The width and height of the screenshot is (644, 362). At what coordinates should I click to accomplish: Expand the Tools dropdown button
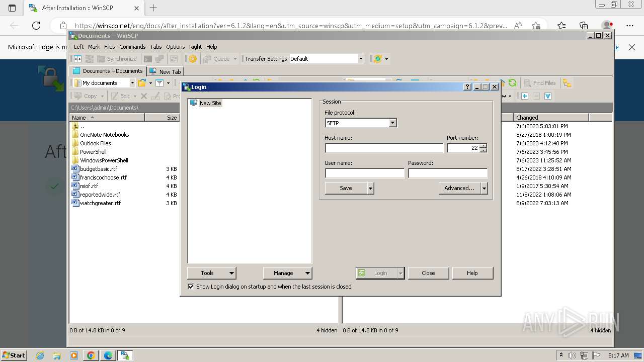[x=212, y=273]
